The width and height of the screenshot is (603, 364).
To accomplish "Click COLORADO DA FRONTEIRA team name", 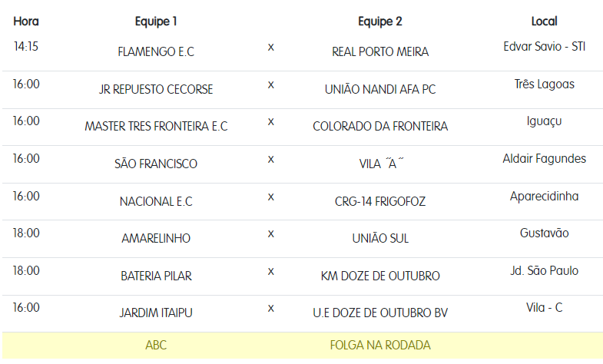I will (379, 126).
